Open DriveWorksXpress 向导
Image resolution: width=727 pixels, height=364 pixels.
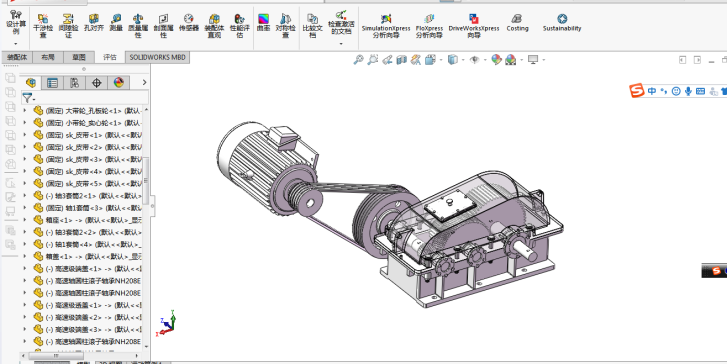click(474, 26)
